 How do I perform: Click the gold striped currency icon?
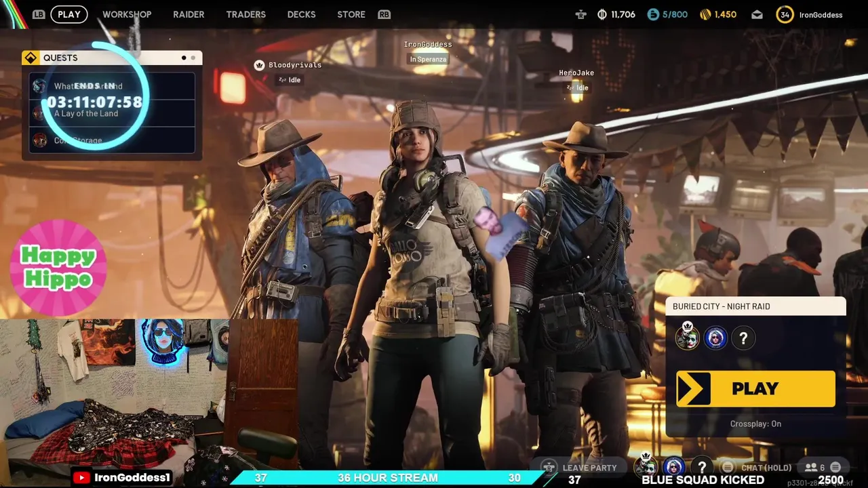(705, 14)
